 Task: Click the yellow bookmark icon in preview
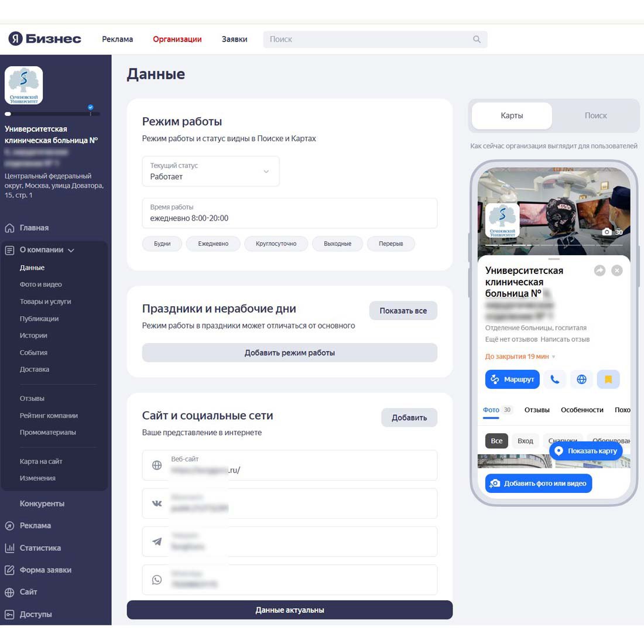coord(608,379)
